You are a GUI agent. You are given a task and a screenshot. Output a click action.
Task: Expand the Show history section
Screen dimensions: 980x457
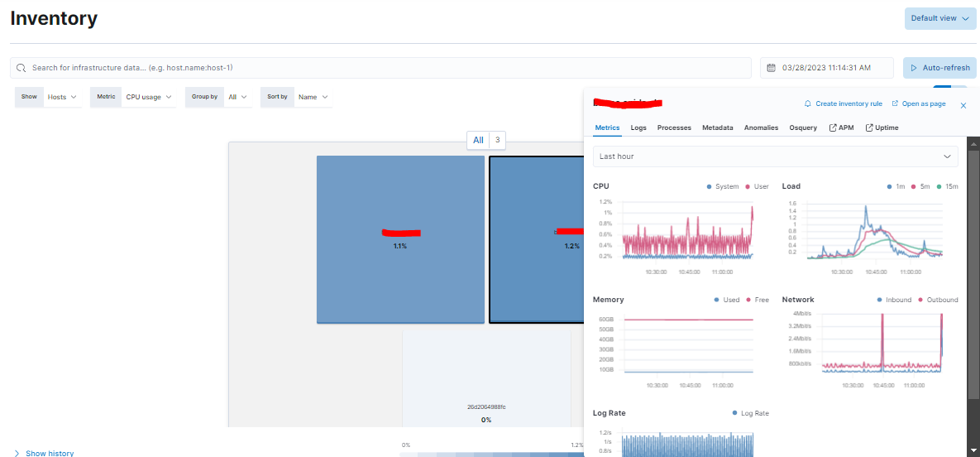[x=44, y=453]
